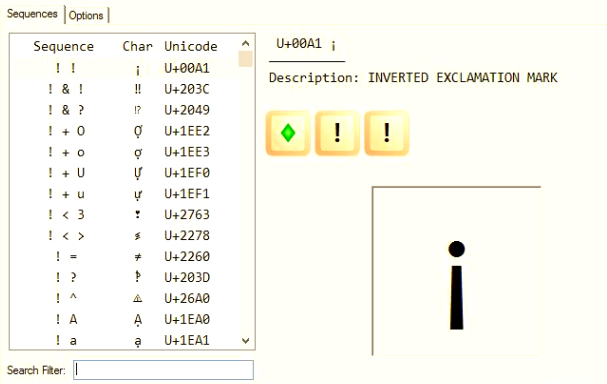Image resolution: width=607 pixels, height=384 pixels.
Task: Click the scroll up arrow of sequence list
Action: click(245, 43)
